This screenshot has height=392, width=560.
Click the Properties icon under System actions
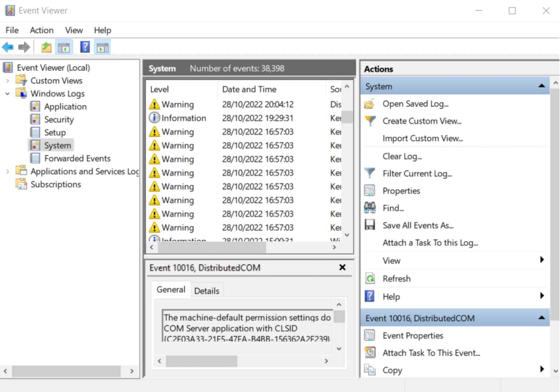tap(370, 191)
